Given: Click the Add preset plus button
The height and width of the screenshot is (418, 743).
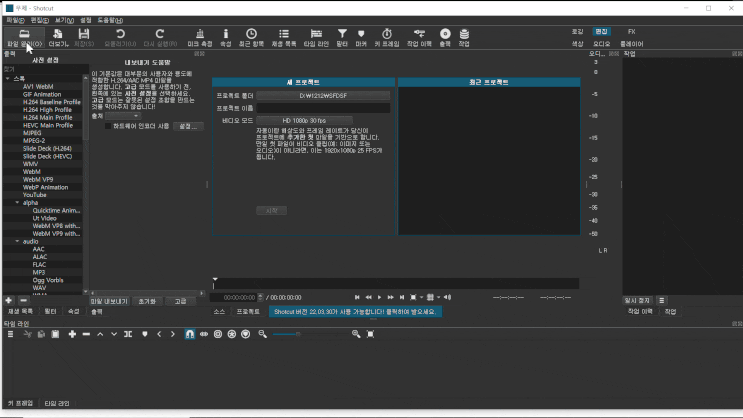Looking at the screenshot, I should 9,300.
